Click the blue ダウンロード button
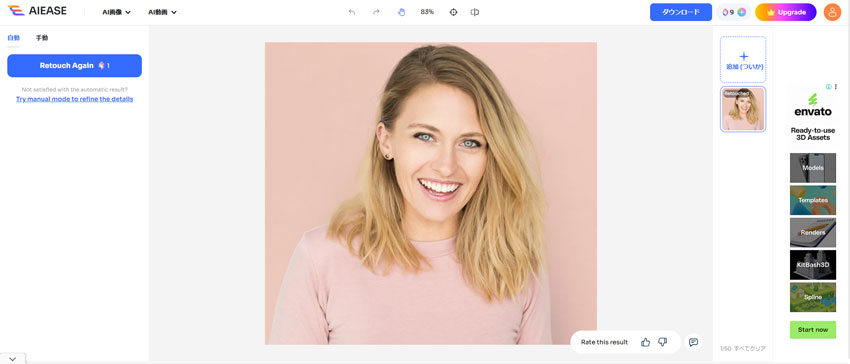The image size is (850, 364). coord(681,12)
